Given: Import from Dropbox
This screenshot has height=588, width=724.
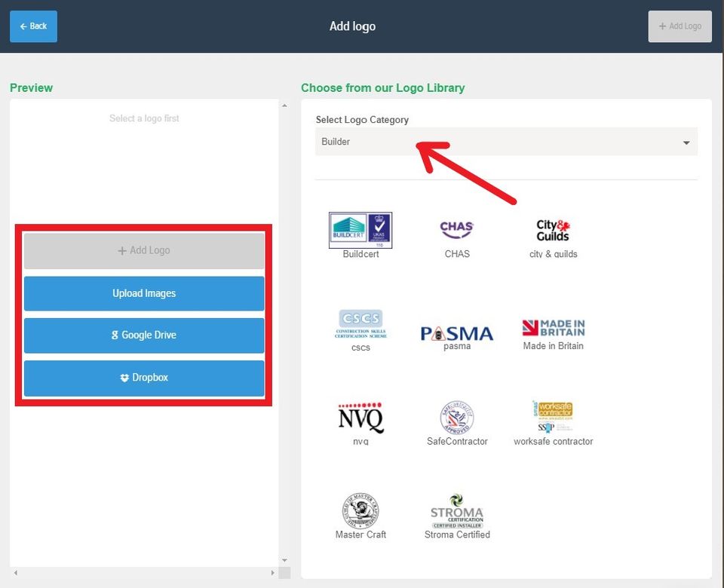Looking at the screenshot, I should coord(144,378).
